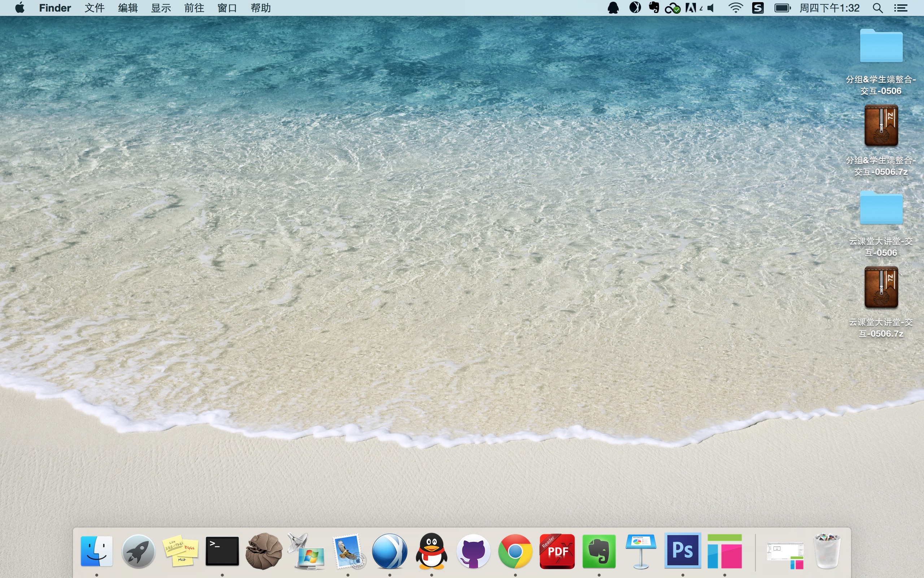Image resolution: width=924 pixels, height=578 pixels.
Task: Open the Trash in the Dock
Action: pos(827,551)
